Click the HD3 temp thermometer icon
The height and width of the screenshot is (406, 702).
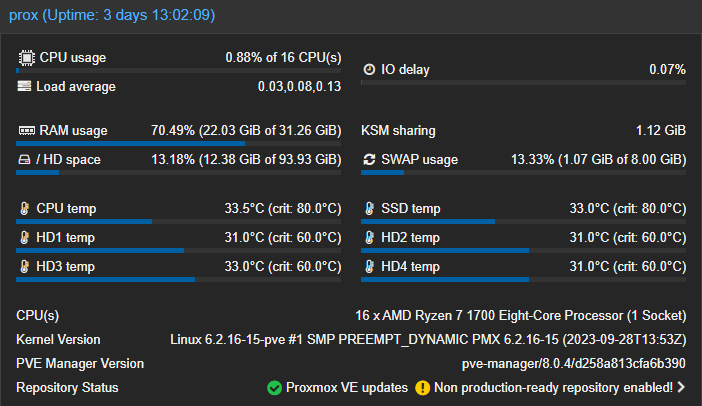point(25,267)
